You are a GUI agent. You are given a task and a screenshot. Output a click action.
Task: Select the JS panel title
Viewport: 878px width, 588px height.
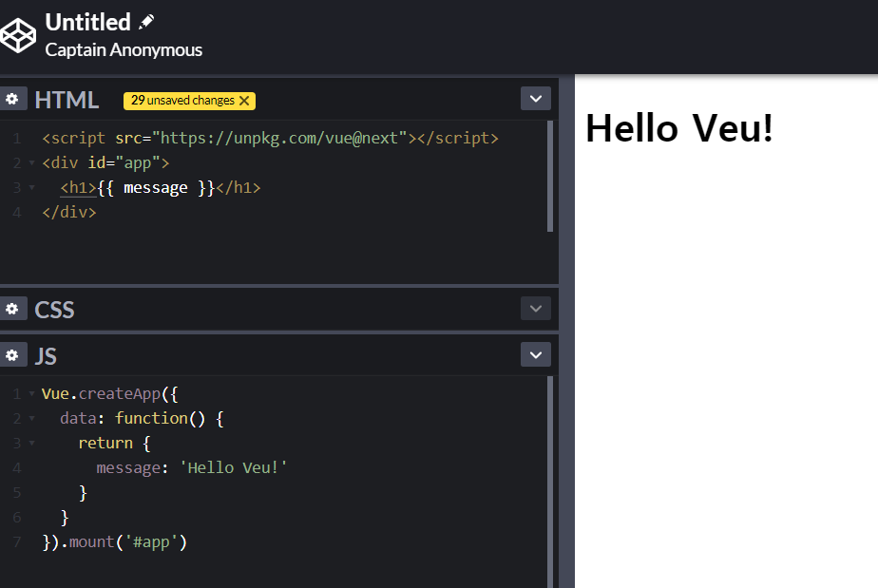coord(46,356)
